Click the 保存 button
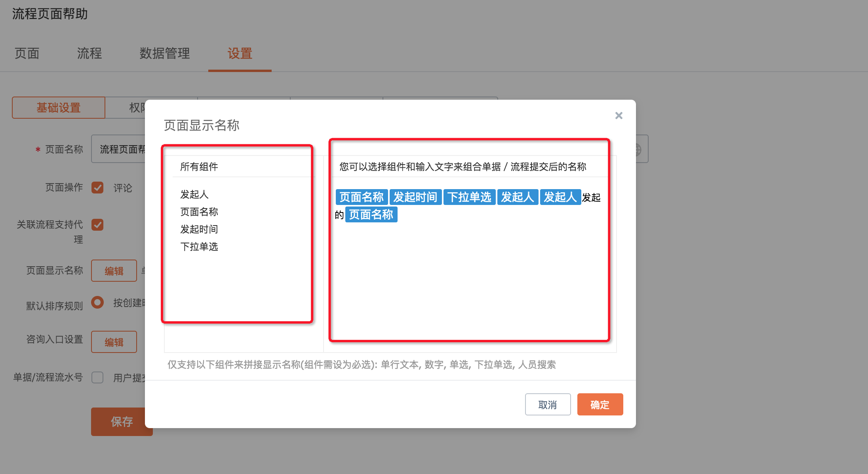Viewport: 868px width, 474px height. (122, 422)
